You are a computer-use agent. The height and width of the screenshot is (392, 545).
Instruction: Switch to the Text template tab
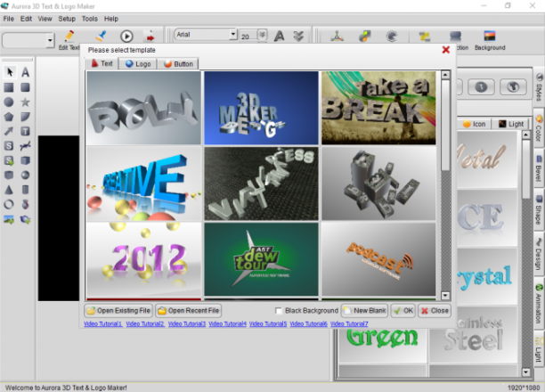102,63
